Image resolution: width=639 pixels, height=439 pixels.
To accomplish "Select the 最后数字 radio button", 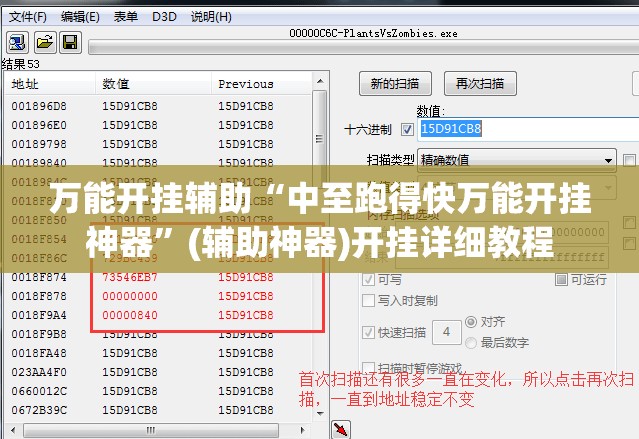I will [471, 343].
